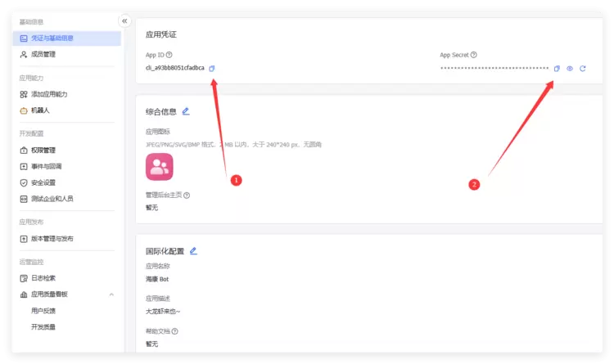Open 权限管理 settings

click(x=43, y=151)
